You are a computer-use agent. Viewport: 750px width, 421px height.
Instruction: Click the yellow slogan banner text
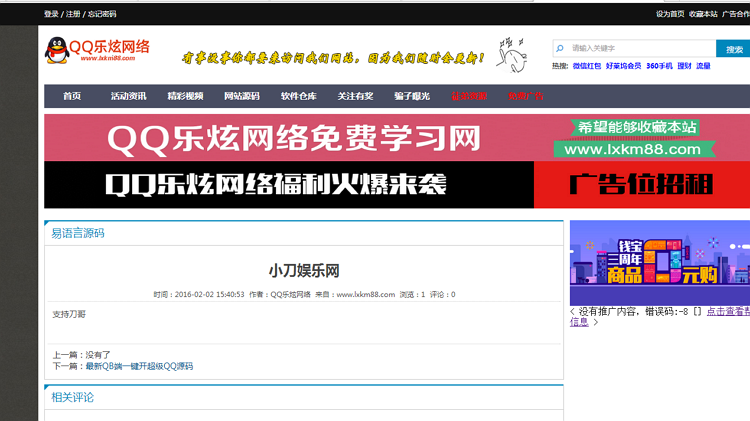(333, 58)
